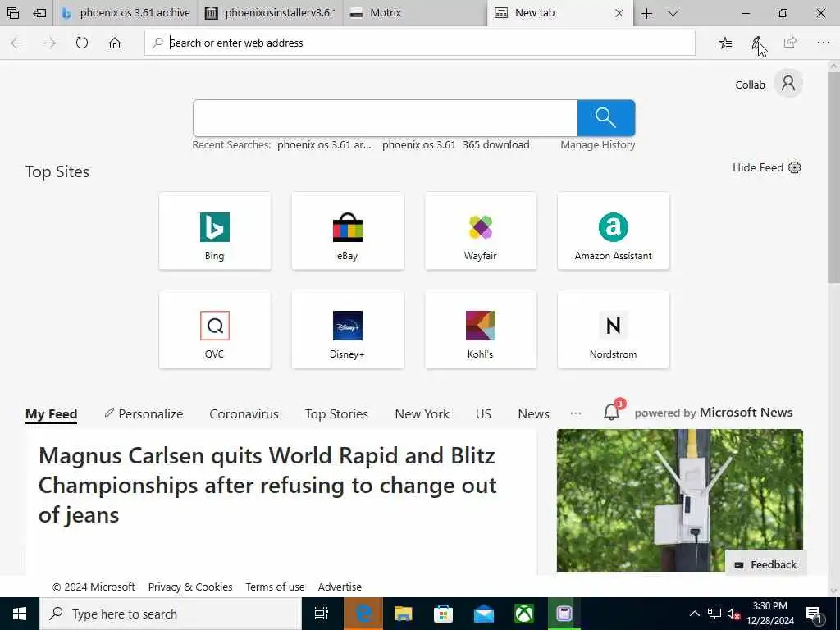Open the Amazon Assistant top site tile
The height and width of the screenshot is (630, 840).
tap(614, 231)
